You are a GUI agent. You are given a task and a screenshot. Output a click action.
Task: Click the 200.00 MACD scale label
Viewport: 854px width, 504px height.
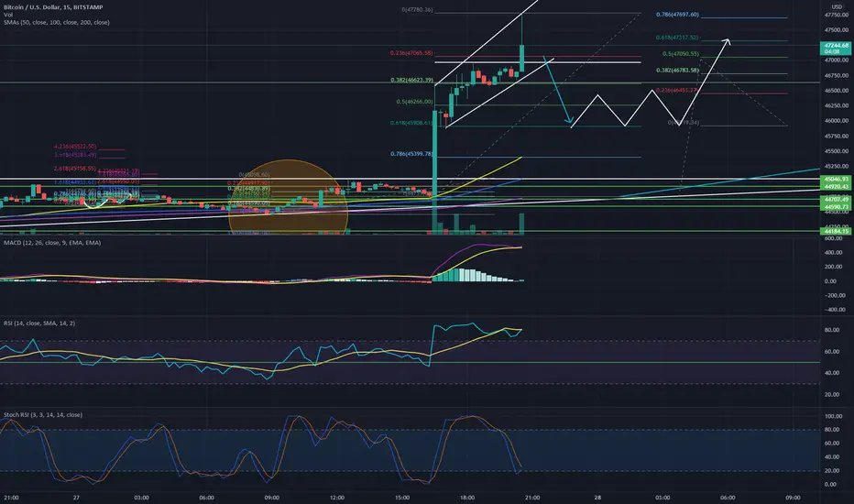pos(833,267)
